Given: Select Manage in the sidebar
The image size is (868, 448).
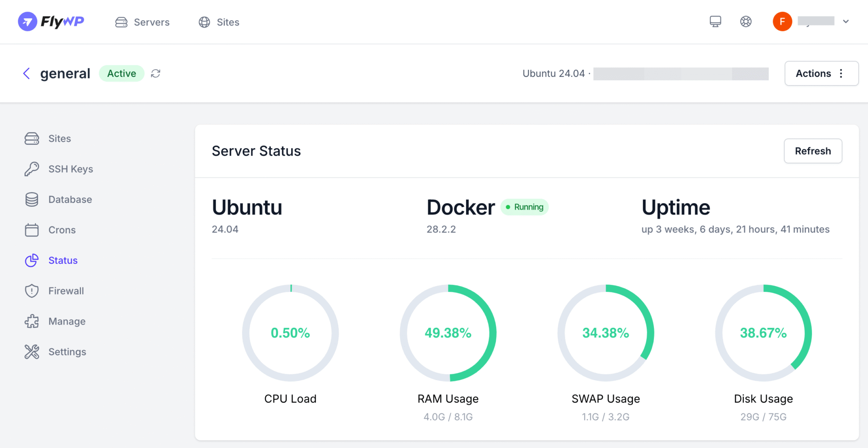Looking at the screenshot, I should 67,321.
